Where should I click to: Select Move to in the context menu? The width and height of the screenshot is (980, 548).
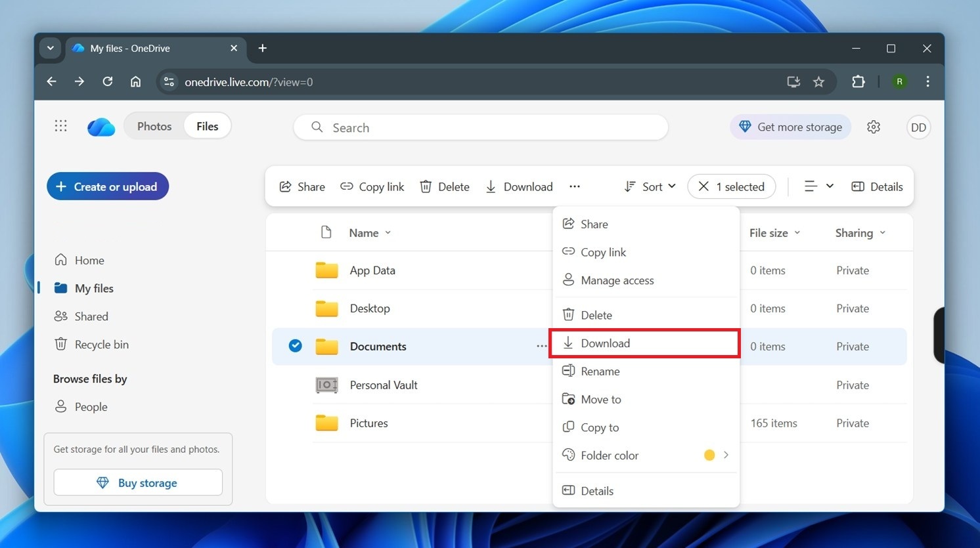(600, 399)
